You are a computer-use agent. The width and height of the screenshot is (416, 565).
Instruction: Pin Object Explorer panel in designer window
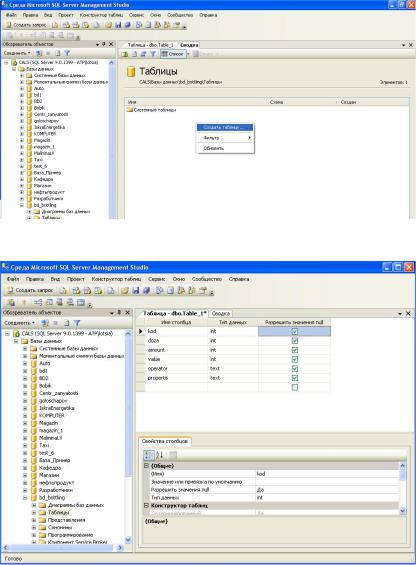(119, 312)
